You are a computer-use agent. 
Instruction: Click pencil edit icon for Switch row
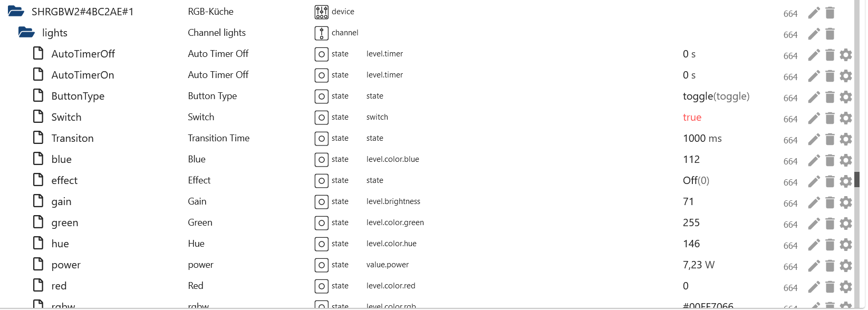tap(814, 118)
